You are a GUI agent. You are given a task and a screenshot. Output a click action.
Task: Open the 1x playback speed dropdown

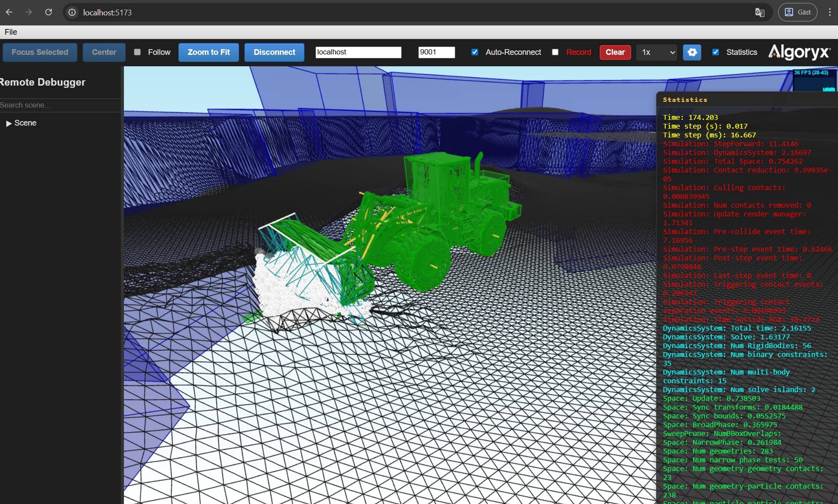[657, 52]
